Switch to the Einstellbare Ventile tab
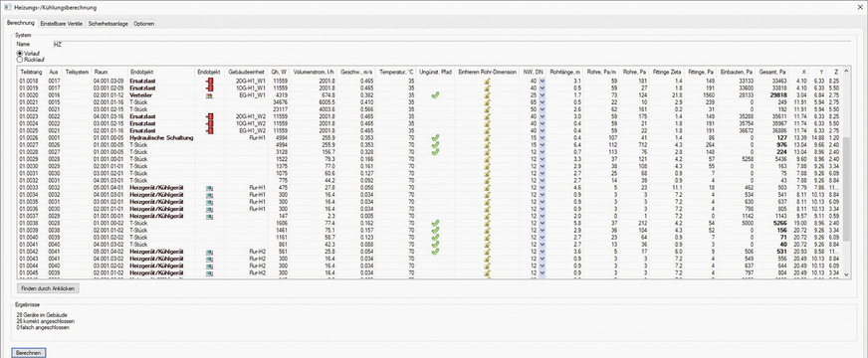The height and width of the screenshot is (358, 868). coord(62,24)
